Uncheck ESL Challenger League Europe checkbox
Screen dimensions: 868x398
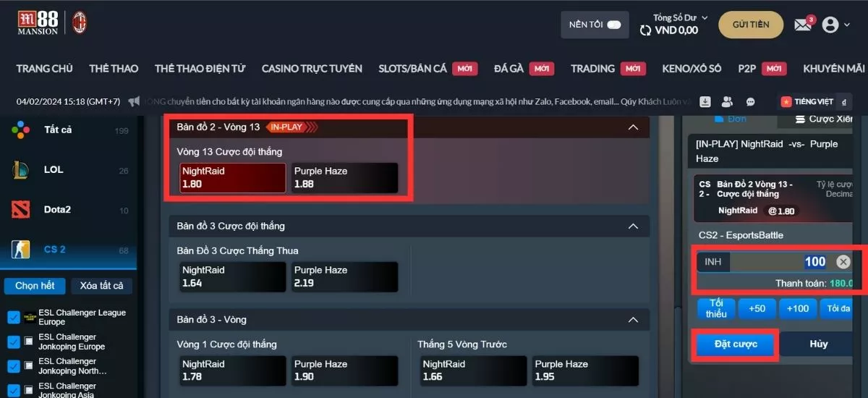[x=13, y=318]
